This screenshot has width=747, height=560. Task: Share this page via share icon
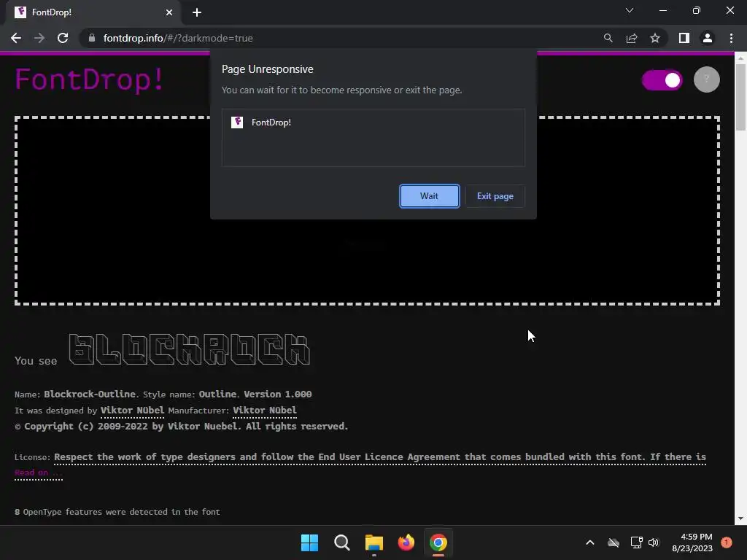pos(632,38)
